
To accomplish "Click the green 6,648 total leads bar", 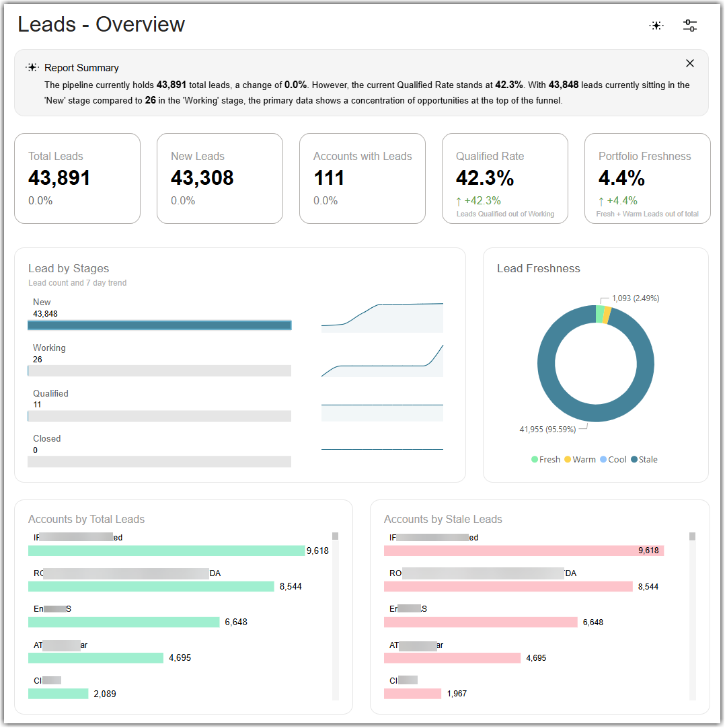I will point(124,622).
